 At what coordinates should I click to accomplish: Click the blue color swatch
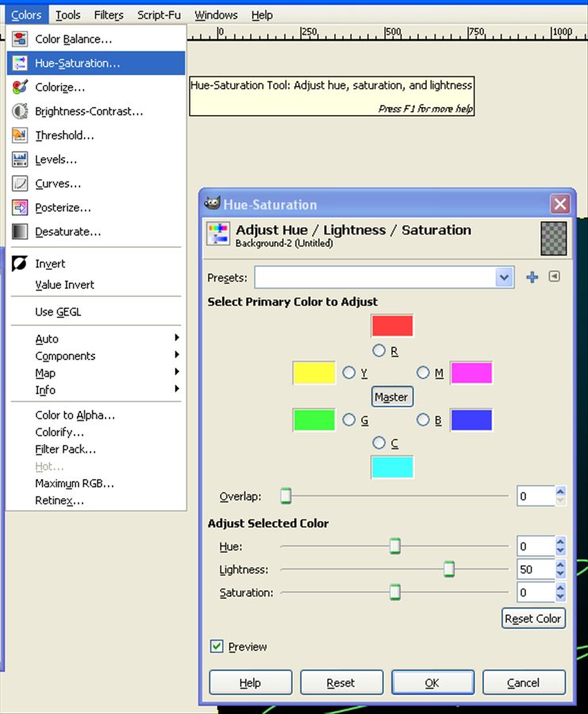coord(471,420)
